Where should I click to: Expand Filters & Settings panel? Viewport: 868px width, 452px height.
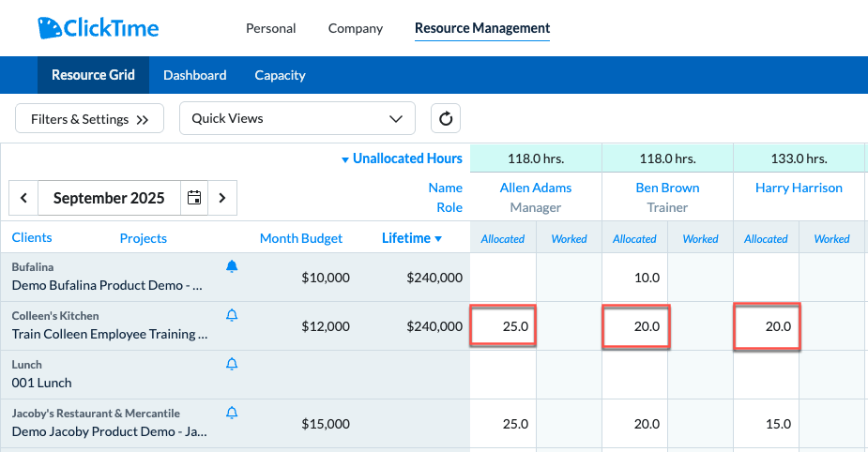click(x=90, y=119)
